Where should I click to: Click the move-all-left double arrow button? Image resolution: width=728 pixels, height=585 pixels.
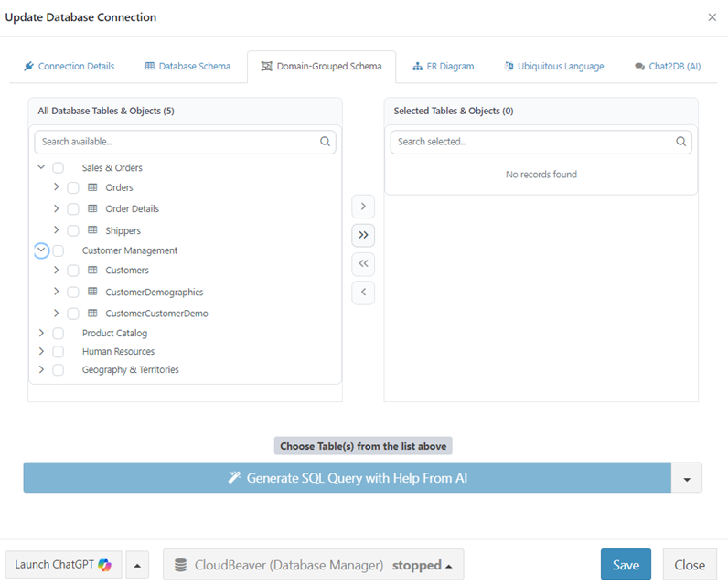(x=363, y=264)
